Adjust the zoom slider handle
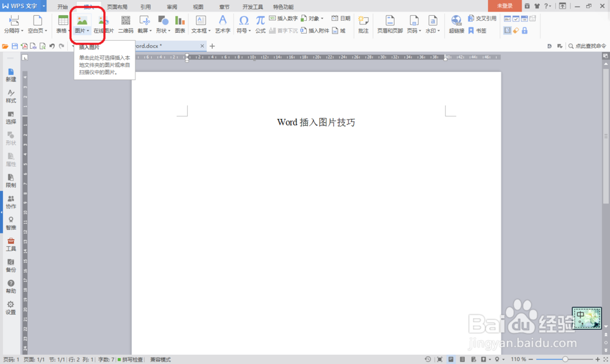This screenshot has height=364, width=610. click(x=565, y=359)
